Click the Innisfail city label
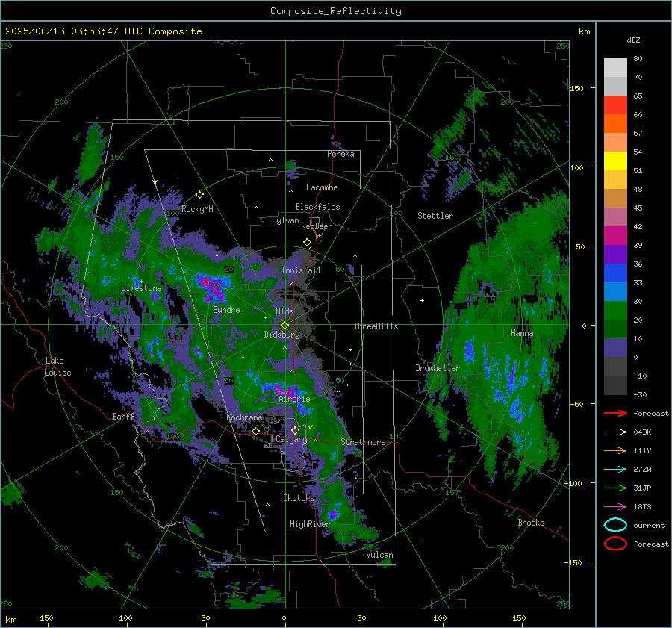 click(x=301, y=270)
